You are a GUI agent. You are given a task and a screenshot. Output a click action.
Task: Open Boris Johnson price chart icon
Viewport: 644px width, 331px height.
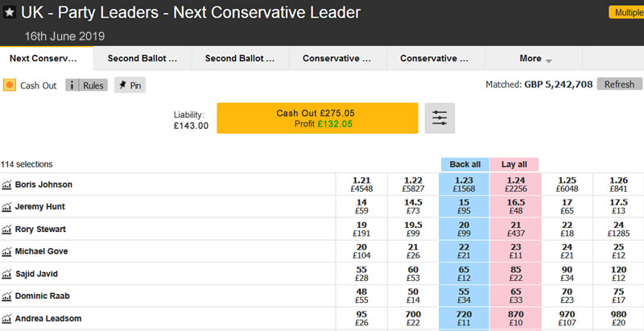[x=7, y=184]
